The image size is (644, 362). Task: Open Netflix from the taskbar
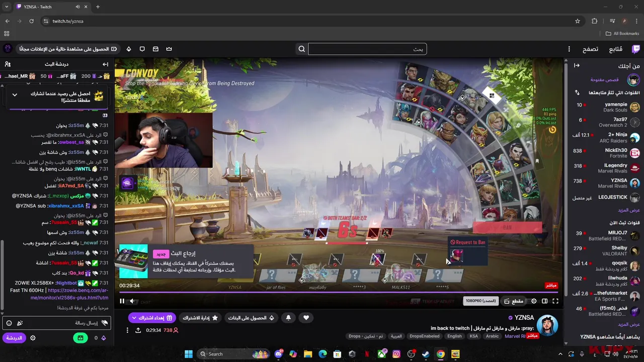(x=367, y=354)
